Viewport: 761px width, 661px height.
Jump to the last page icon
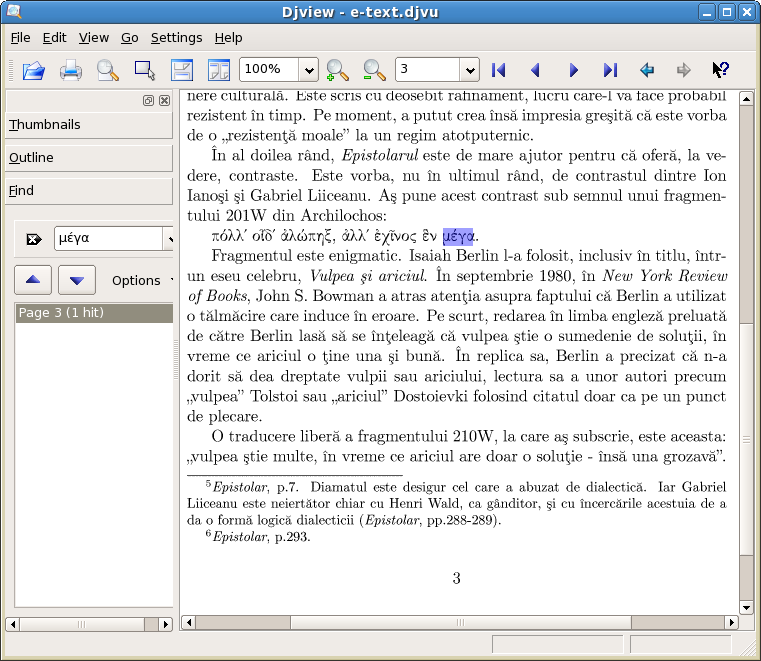point(610,70)
